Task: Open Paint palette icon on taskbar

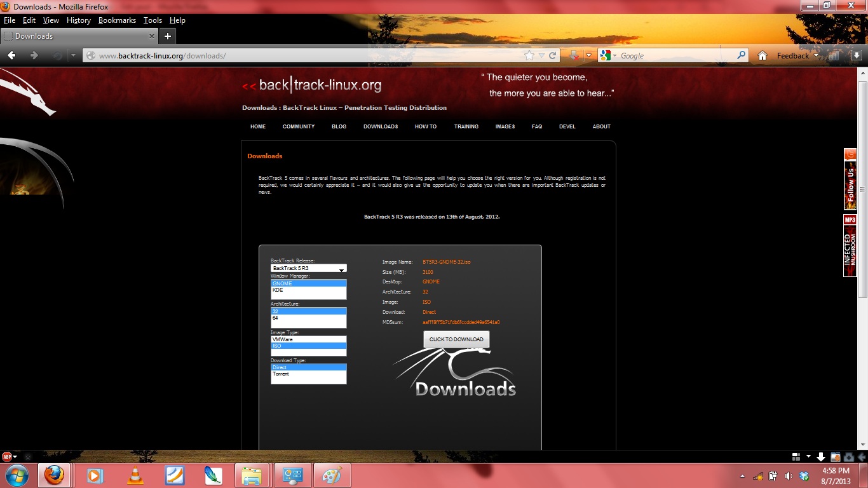Action: 332,475
